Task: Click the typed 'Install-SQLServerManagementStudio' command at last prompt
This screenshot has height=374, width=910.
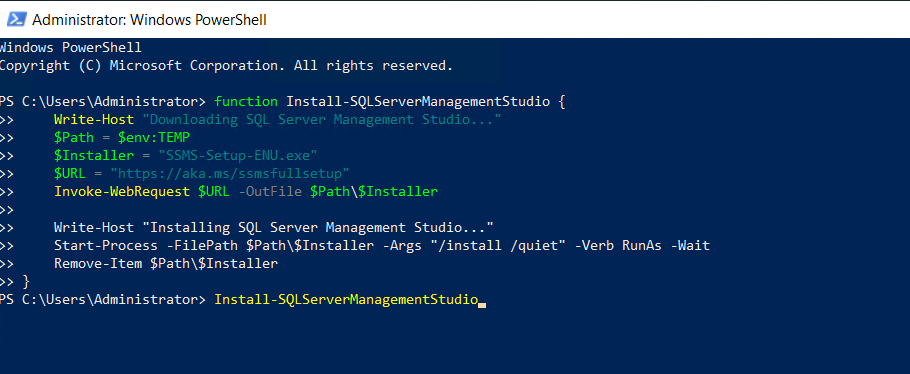Action: (346, 300)
